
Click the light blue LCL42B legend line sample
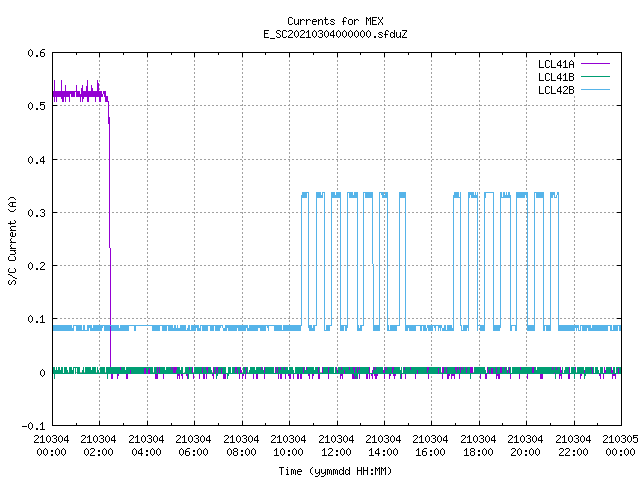tap(596, 90)
